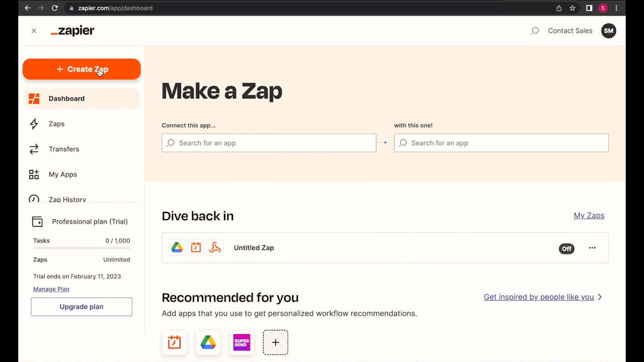Click the Dashboard icon in sidebar
Screen dimensions: 644x362
point(34,99)
